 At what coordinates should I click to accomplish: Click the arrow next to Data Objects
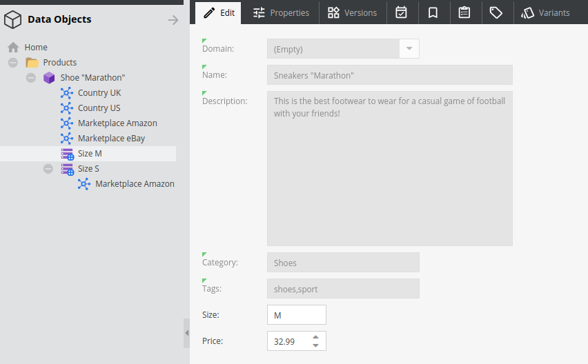173,20
